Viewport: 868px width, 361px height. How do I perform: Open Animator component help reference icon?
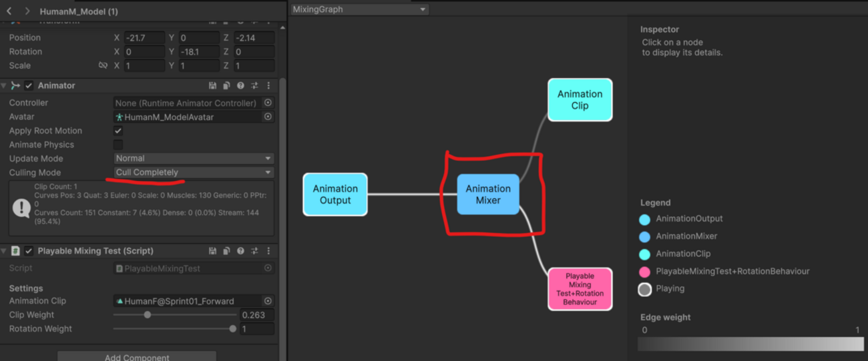point(240,85)
